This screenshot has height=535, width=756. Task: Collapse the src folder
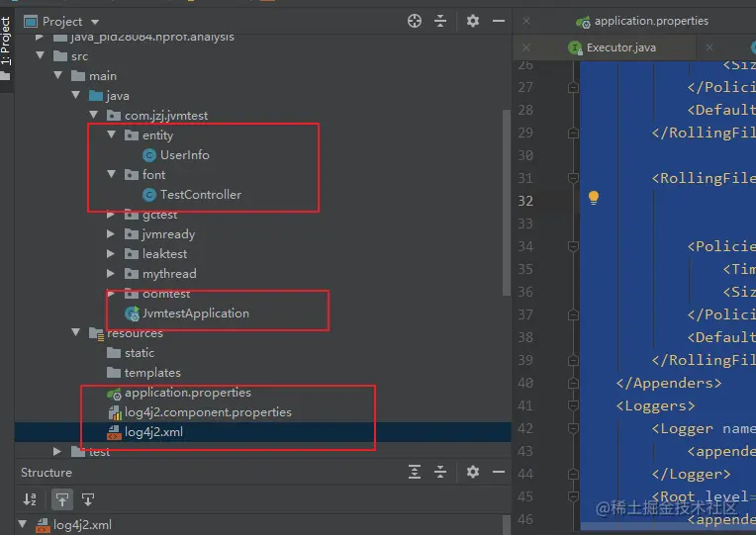41,56
